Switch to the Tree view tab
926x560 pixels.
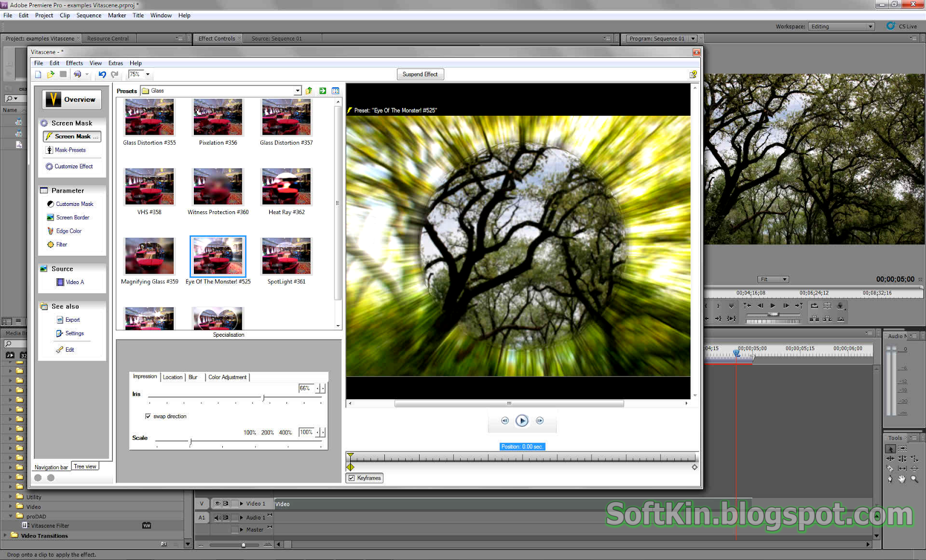(x=85, y=466)
